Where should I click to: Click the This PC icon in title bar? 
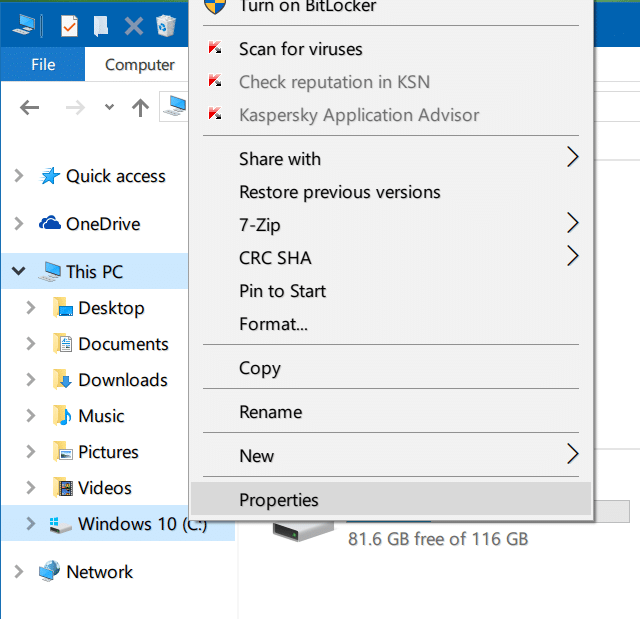pyautogui.click(x=24, y=25)
